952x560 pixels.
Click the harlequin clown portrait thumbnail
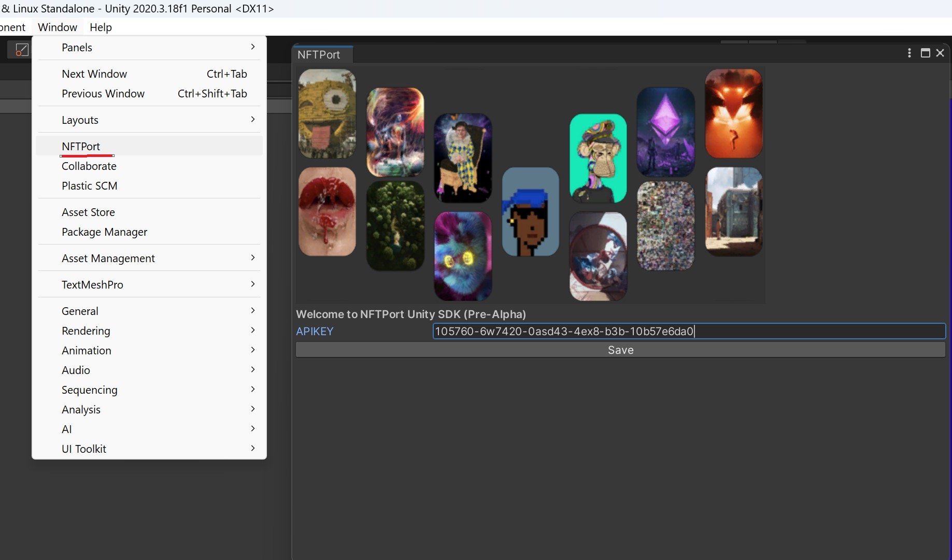pos(463,158)
